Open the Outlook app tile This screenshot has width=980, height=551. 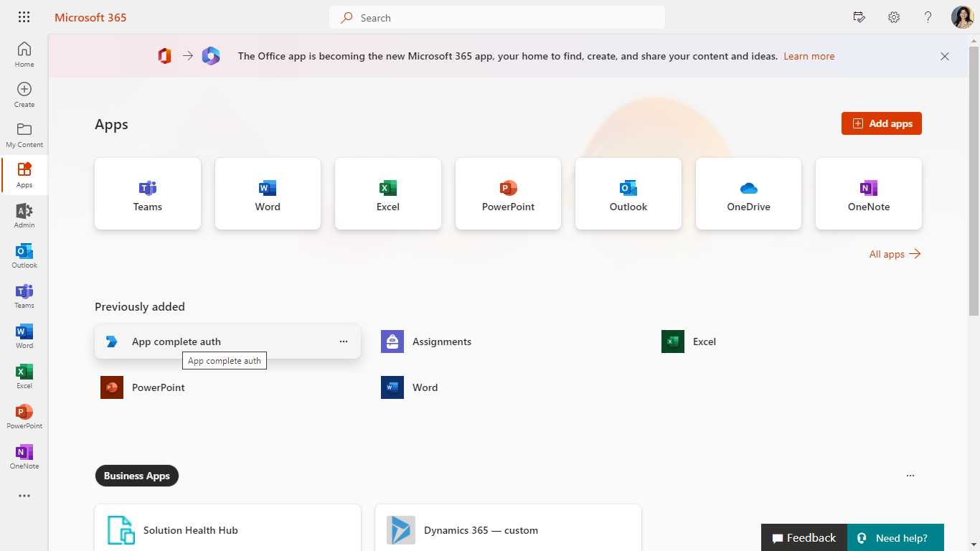click(x=628, y=194)
